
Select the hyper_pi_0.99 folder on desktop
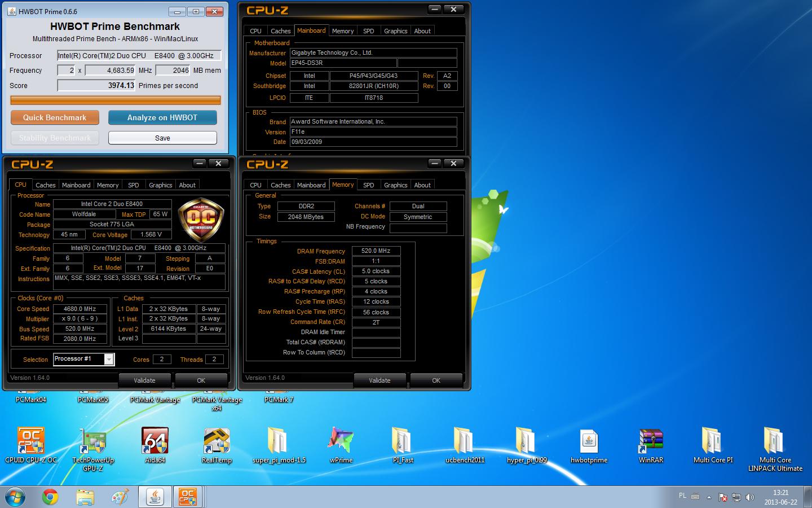[x=527, y=445]
